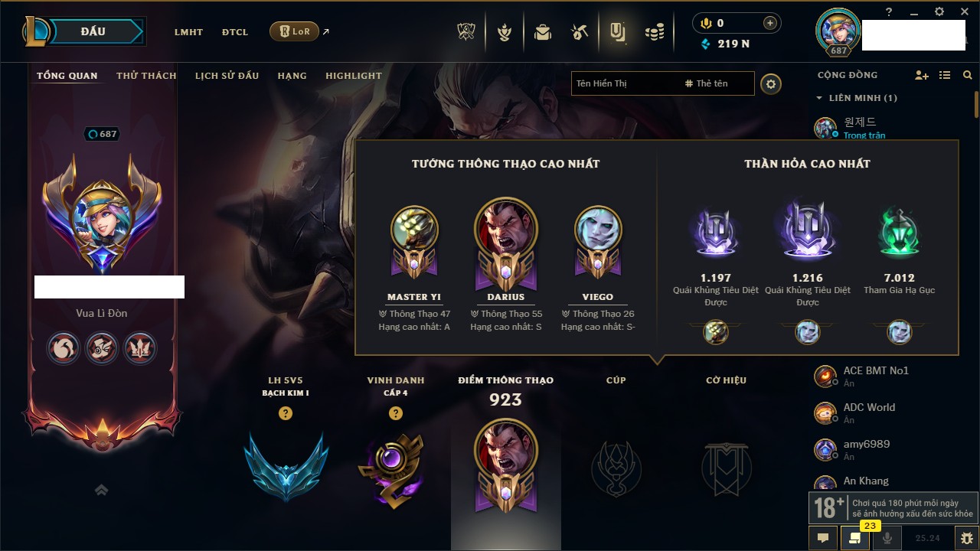Open the LỊCH SỬ ĐẤU tab
The width and height of the screenshot is (980, 551).
(x=227, y=76)
